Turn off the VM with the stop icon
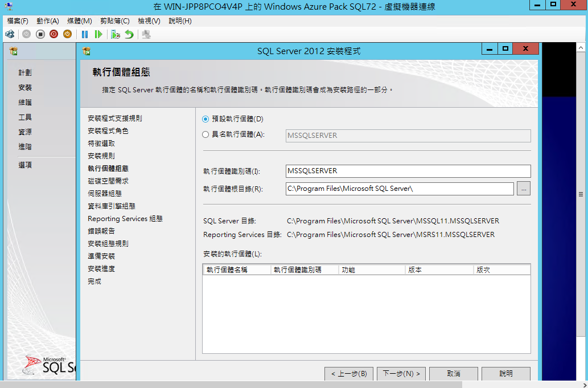The image size is (588, 388). [x=40, y=35]
